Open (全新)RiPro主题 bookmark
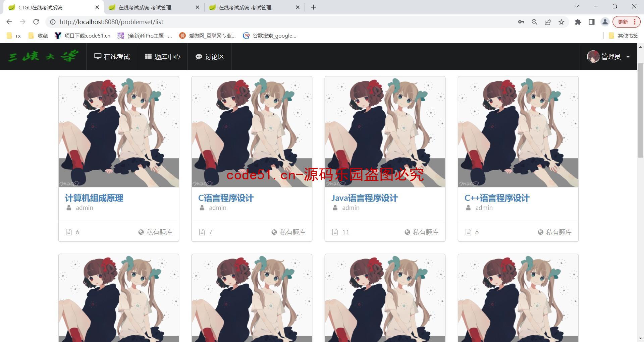 point(145,36)
